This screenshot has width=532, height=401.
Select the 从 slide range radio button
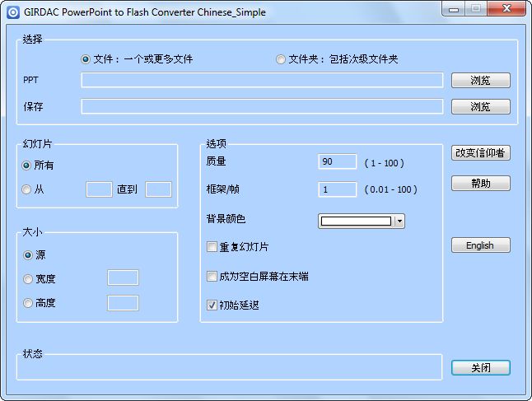tap(26, 189)
